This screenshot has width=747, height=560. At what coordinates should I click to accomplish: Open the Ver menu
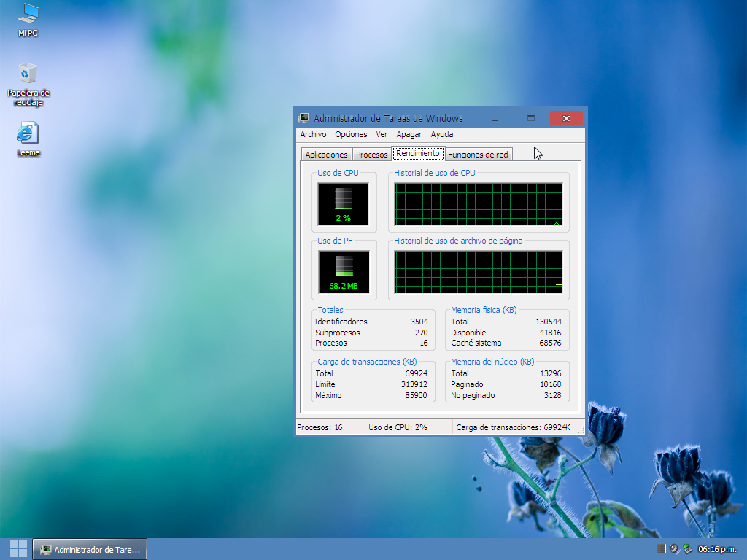pyautogui.click(x=381, y=134)
